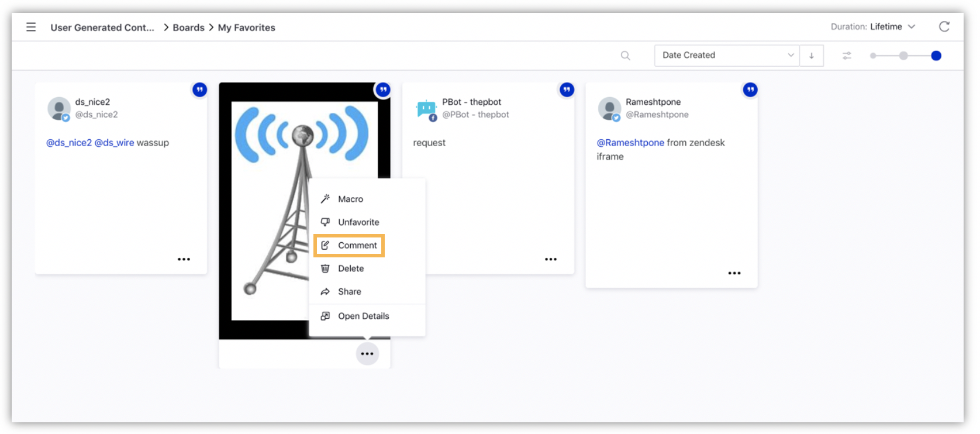Viewport: 980px width, 434px height.
Task: Click User Generated Cont... breadcrumb
Action: click(x=102, y=27)
